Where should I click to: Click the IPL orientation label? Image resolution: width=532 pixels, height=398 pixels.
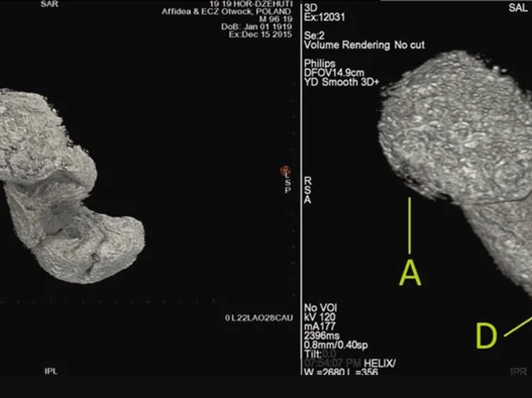(x=51, y=371)
